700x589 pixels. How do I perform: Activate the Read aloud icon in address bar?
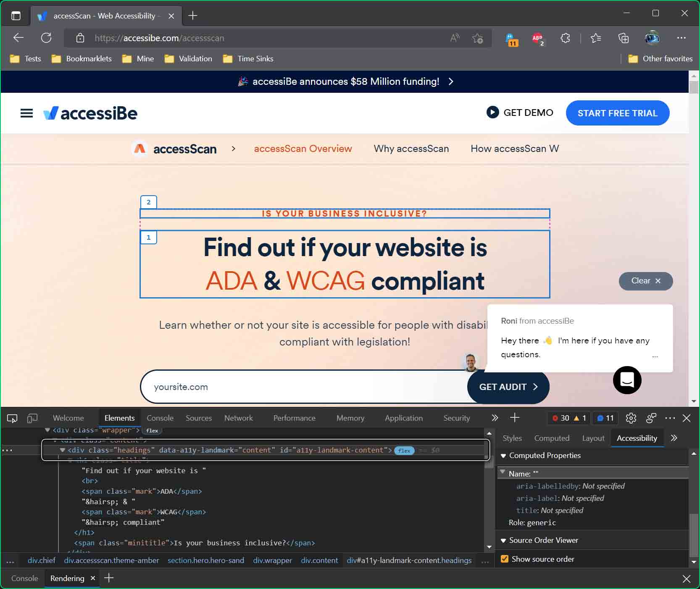pyautogui.click(x=455, y=38)
